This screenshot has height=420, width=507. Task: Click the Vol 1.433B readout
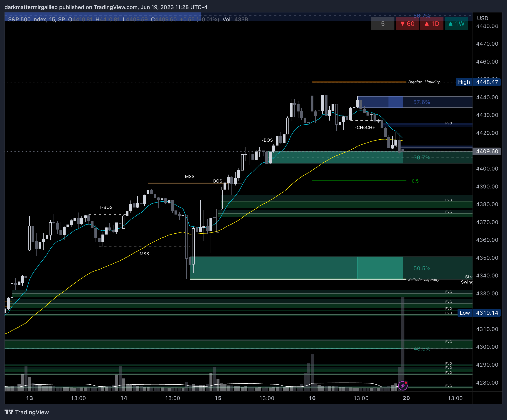click(x=235, y=19)
